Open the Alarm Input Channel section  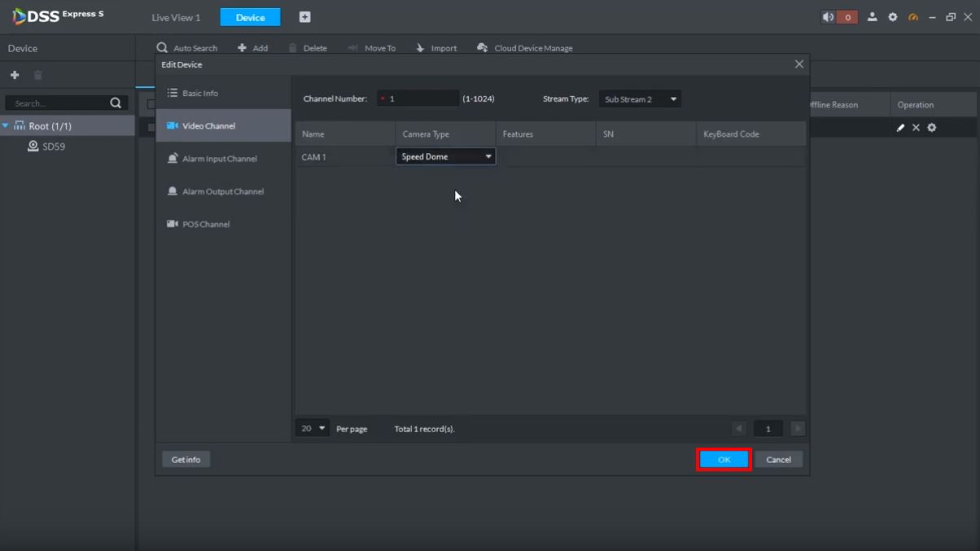219,159
